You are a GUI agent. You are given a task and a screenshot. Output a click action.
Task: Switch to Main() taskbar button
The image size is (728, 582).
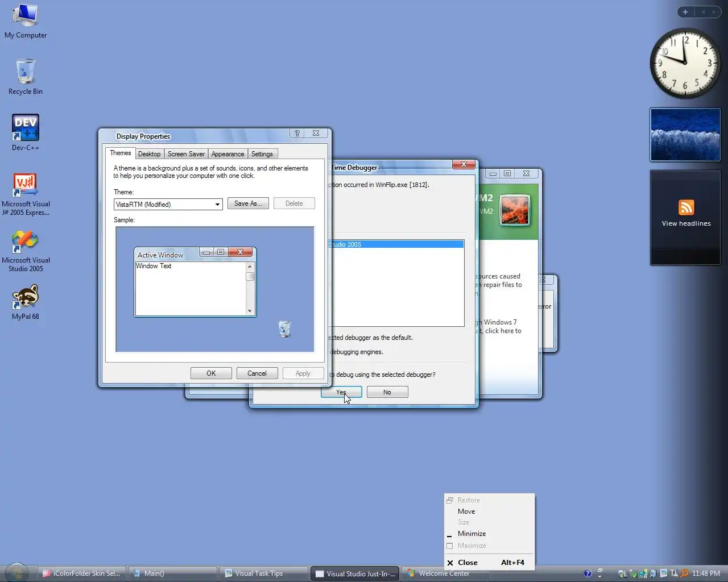173,573
